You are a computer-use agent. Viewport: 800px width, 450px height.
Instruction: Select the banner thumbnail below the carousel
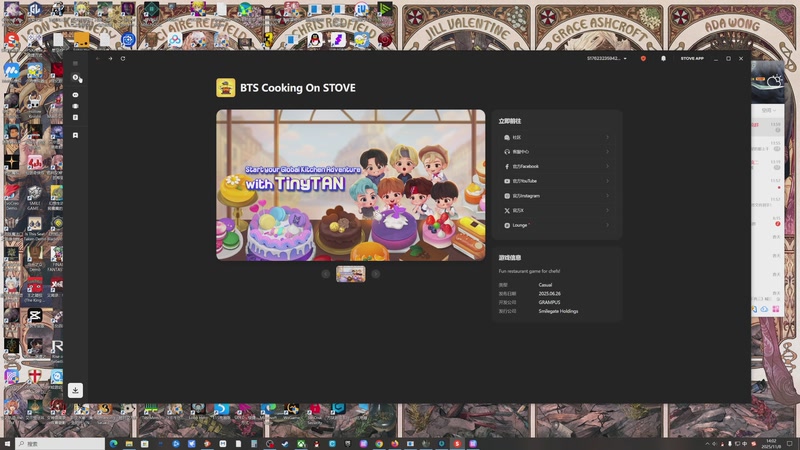coord(351,274)
